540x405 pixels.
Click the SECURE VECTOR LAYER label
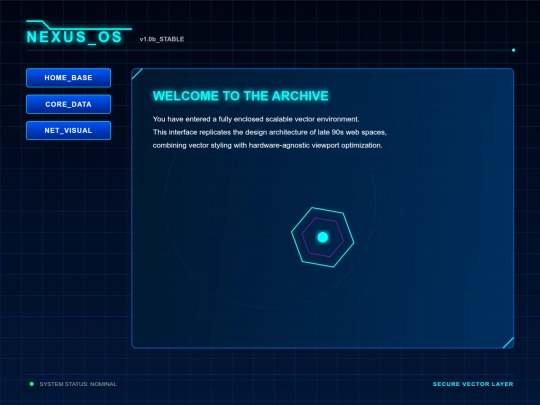pos(473,384)
